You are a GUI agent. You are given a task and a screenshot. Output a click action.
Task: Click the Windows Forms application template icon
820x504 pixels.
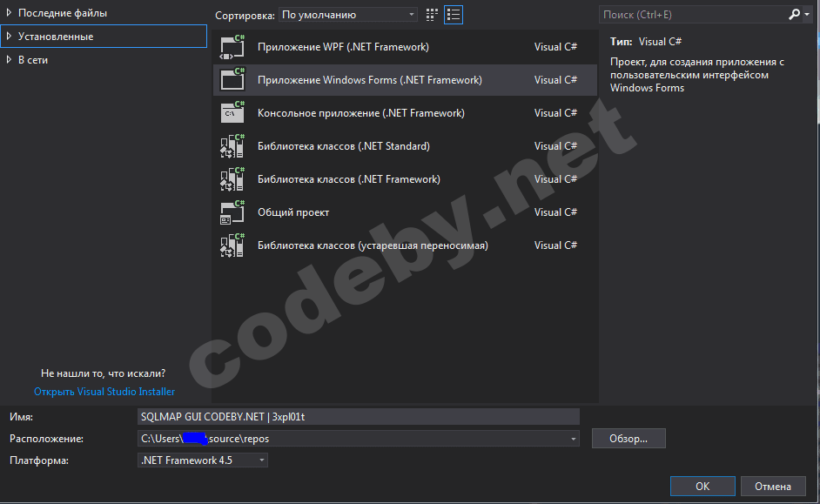[232, 80]
